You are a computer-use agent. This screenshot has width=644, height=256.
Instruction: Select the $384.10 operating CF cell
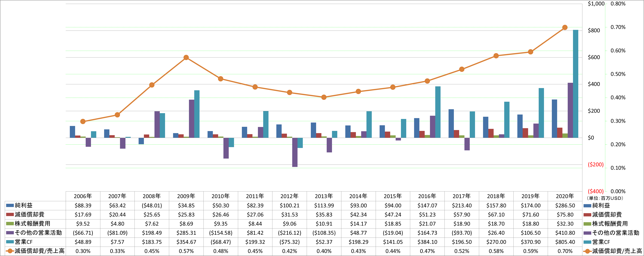[x=427, y=242]
